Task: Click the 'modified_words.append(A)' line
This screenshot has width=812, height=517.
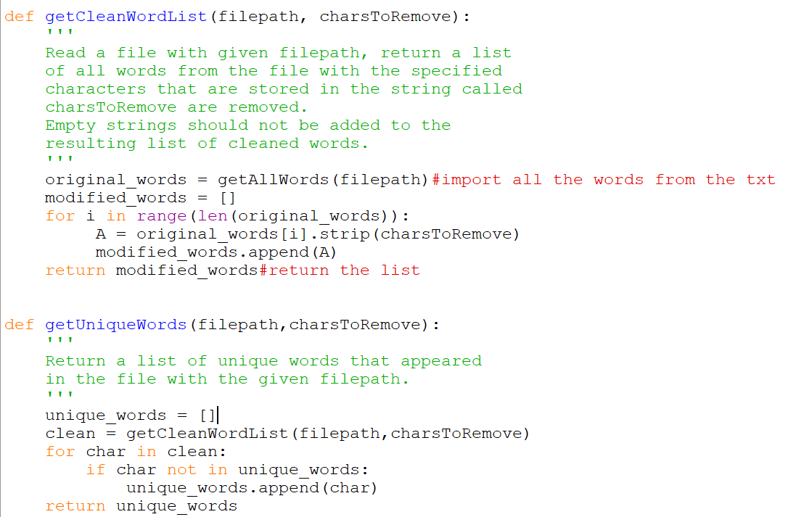Action: [x=216, y=252]
